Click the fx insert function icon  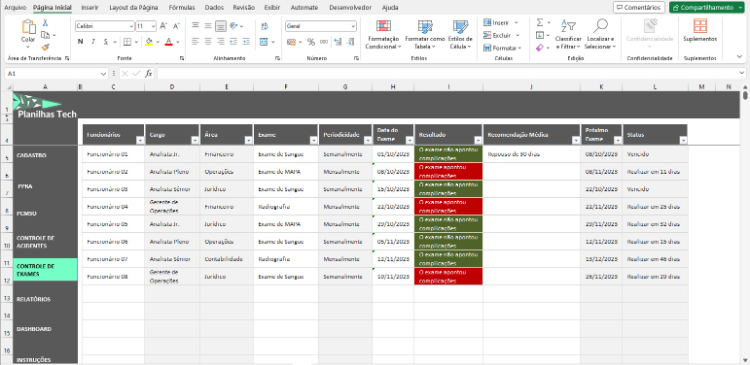coord(149,74)
